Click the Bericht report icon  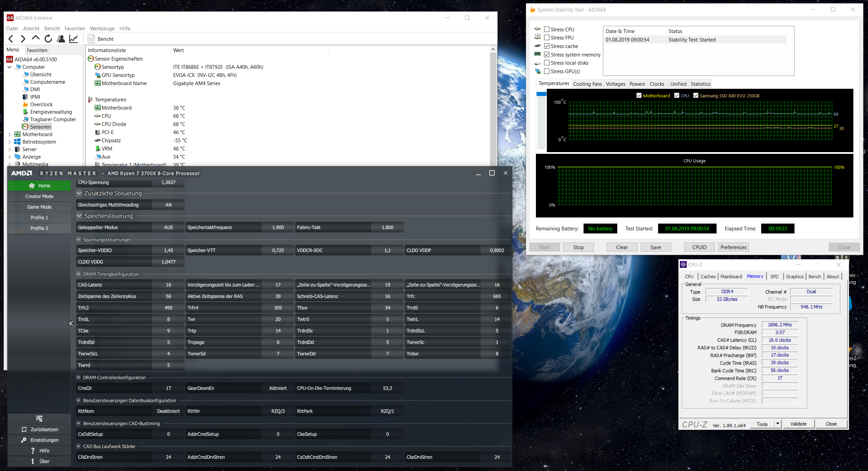point(91,39)
